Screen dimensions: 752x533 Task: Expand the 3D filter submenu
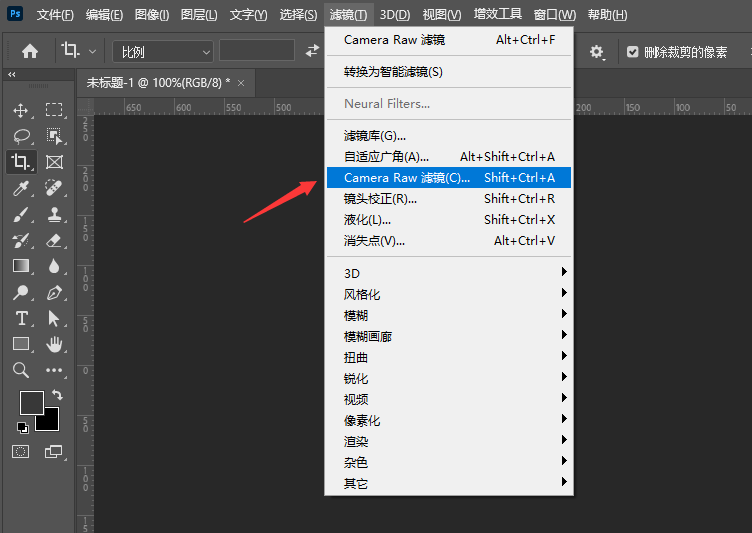[449, 273]
